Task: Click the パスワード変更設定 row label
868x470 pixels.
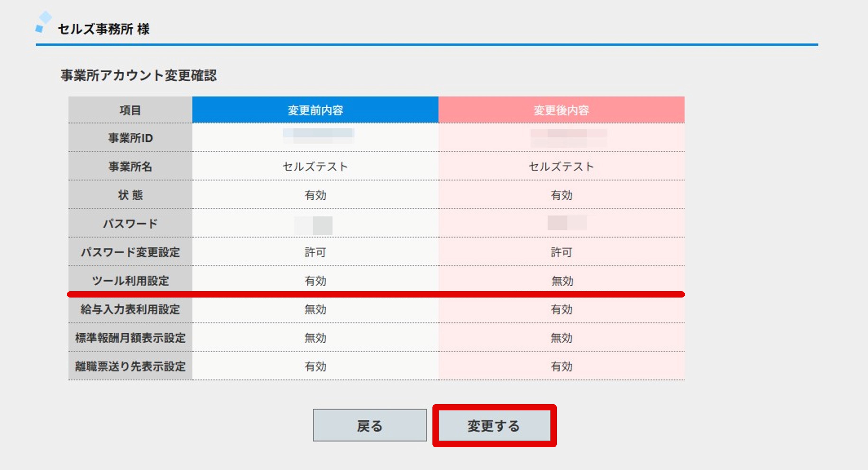Action: click(x=130, y=252)
